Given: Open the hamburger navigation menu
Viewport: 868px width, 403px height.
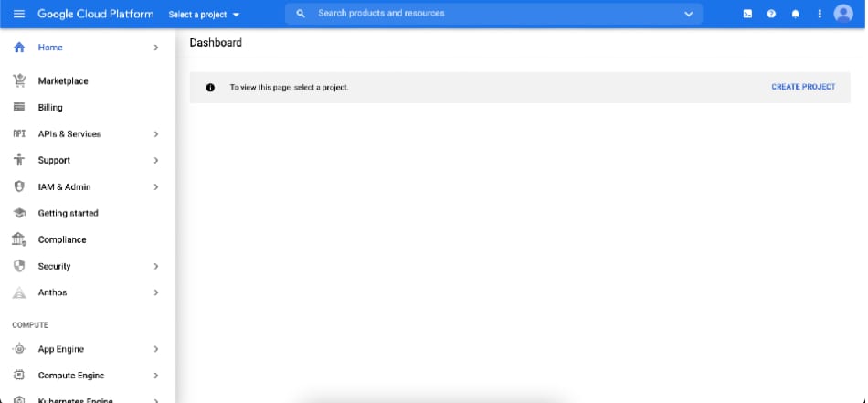Looking at the screenshot, I should [x=19, y=14].
